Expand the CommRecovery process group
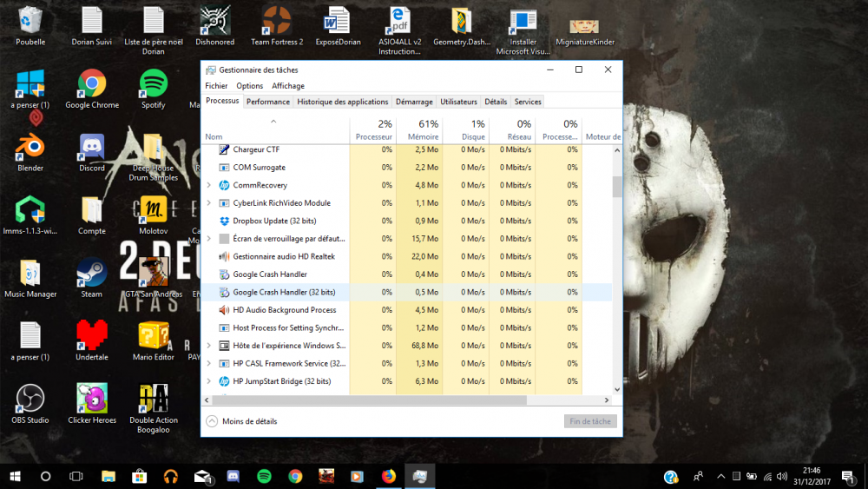The height and width of the screenshot is (489, 868). click(x=209, y=185)
